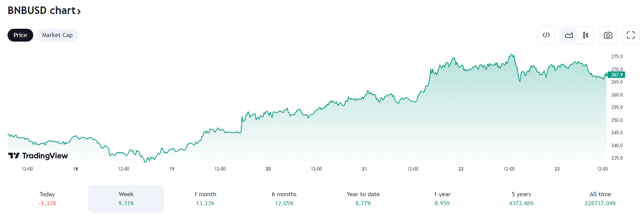Select the Price toggle pill
The image size is (644, 220).
pos(20,35)
